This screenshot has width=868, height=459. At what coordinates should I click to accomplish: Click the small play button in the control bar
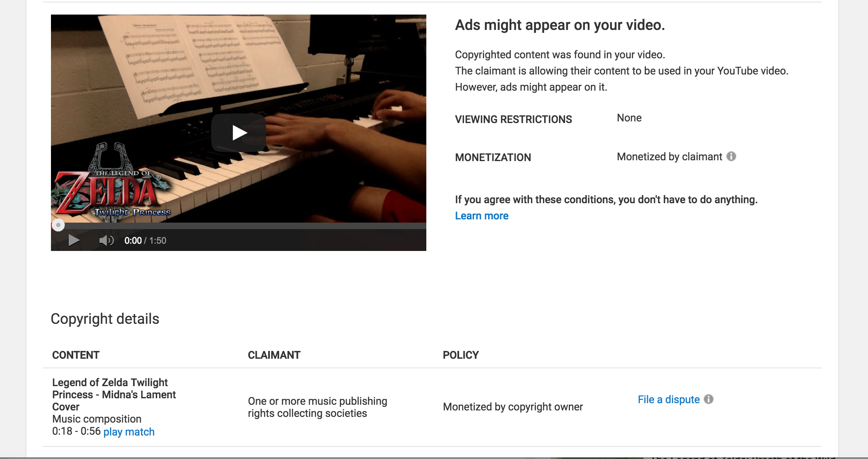[x=74, y=240]
